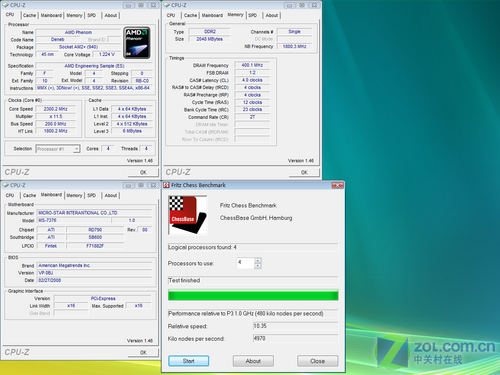The height and width of the screenshot is (375, 500).
Task: Click the Level 3 cache value 6 MBytes
Action: (x=132, y=131)
